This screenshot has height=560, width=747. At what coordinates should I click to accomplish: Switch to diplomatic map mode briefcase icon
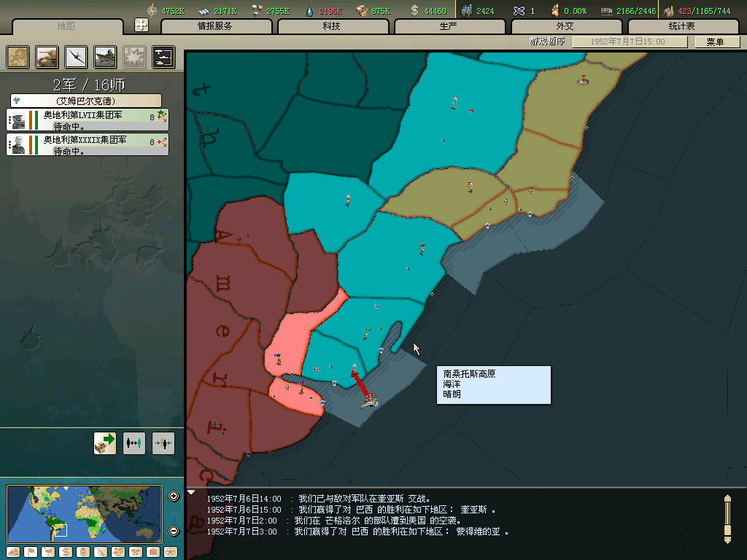tap(153, 553)
